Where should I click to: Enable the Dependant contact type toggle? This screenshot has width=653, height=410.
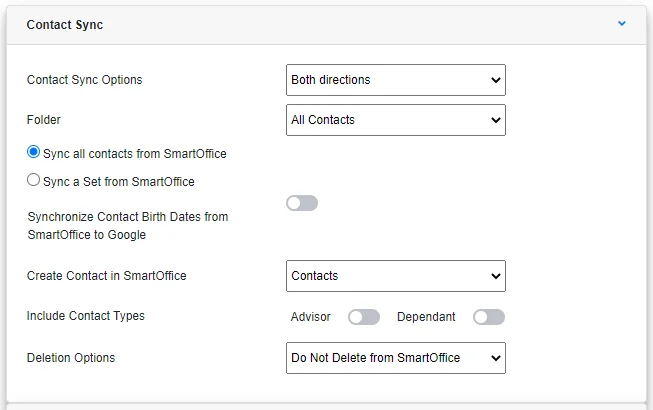(489, 317)
